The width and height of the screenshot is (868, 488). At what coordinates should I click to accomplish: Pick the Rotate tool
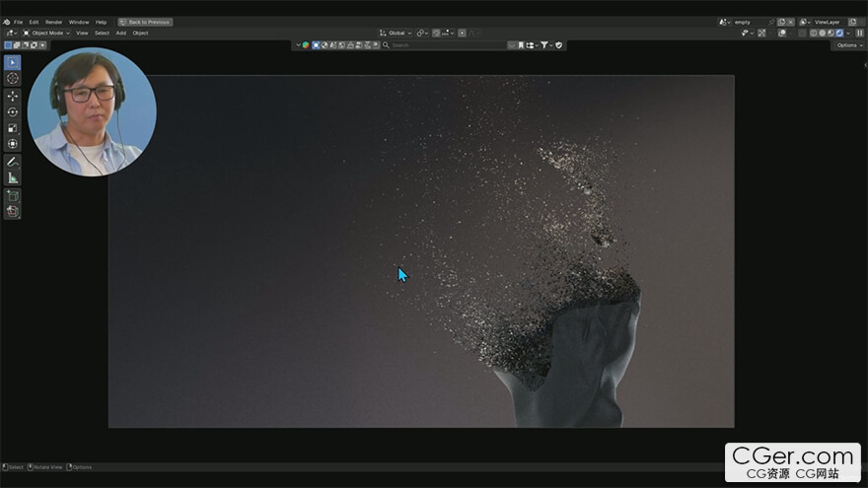click(x=13, y=111)
